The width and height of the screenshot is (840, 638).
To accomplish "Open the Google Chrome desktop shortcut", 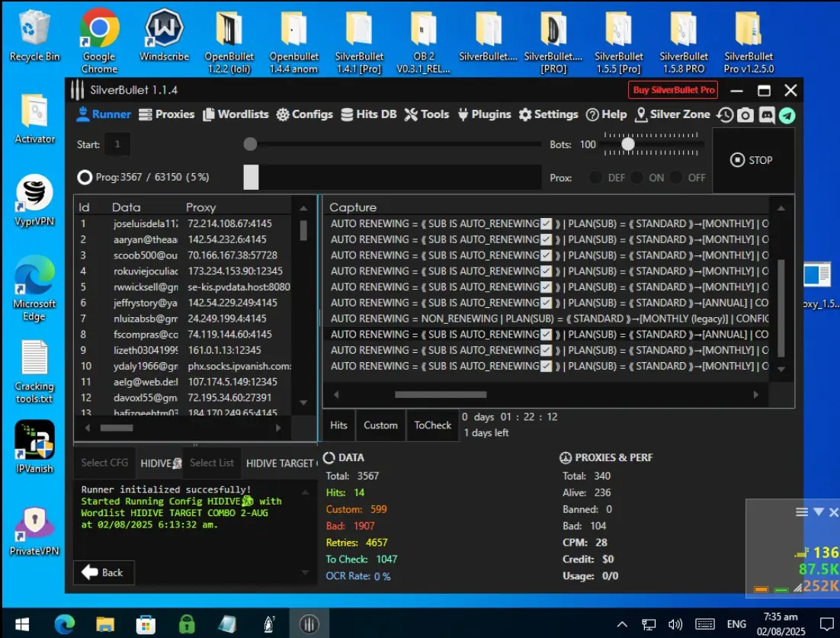I will (99, 40).
